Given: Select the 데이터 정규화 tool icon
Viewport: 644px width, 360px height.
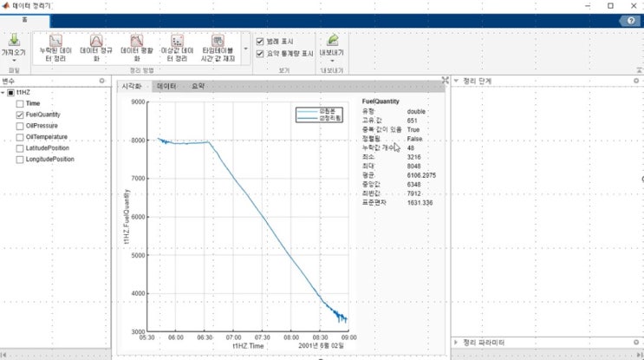Looking at the screenshot, I should (x=96, y=41).
